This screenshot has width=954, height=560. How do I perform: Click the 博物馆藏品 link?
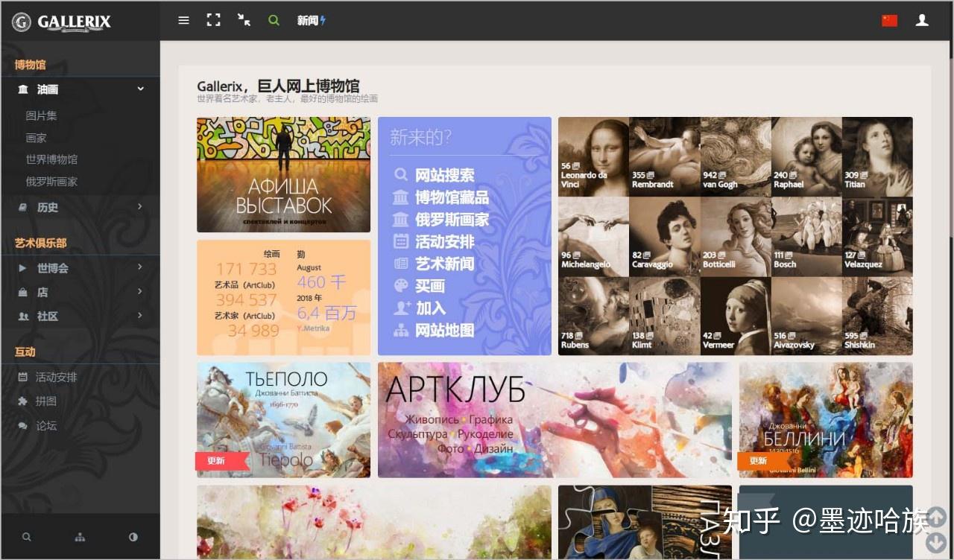point(452,197)
